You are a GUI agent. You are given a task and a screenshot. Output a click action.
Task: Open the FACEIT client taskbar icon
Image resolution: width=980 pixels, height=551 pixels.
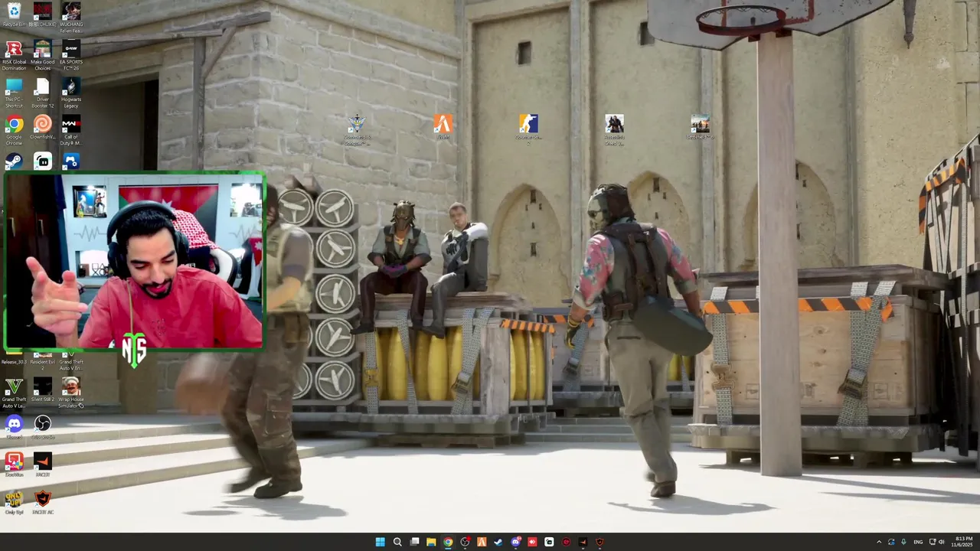[x=583, y=542]
